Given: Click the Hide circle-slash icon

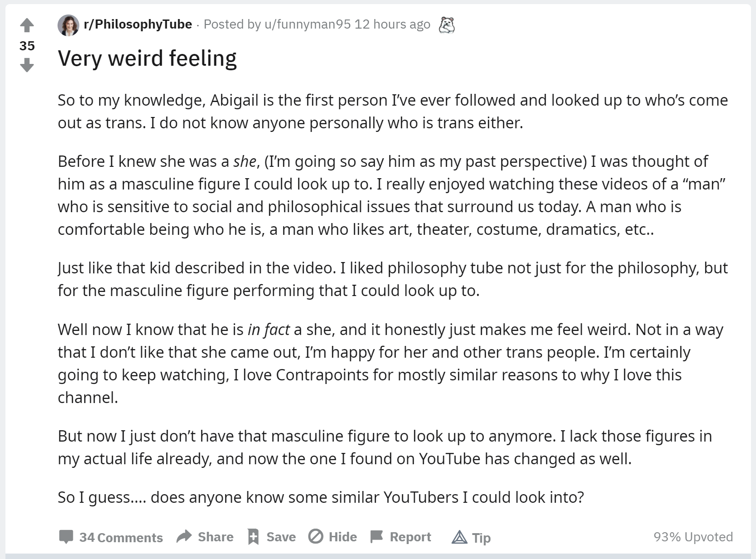Looking at the screenshot, I should click(x=315, y=536).
